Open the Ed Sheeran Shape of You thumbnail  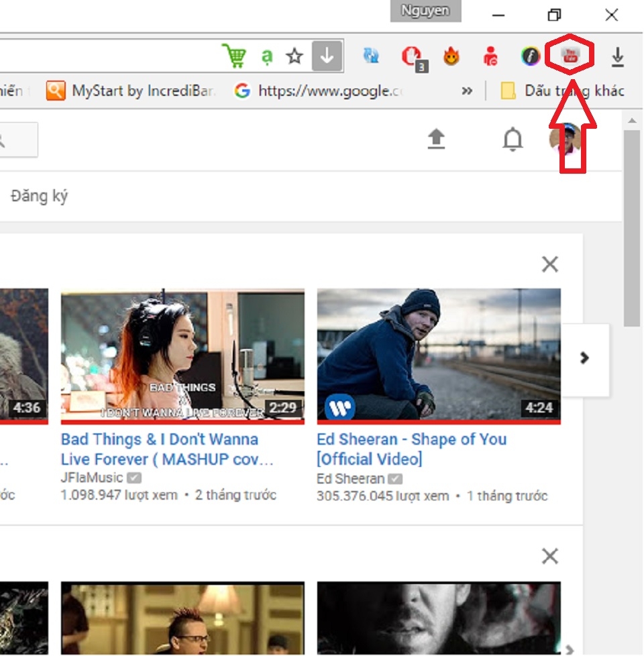click(439, 356)
